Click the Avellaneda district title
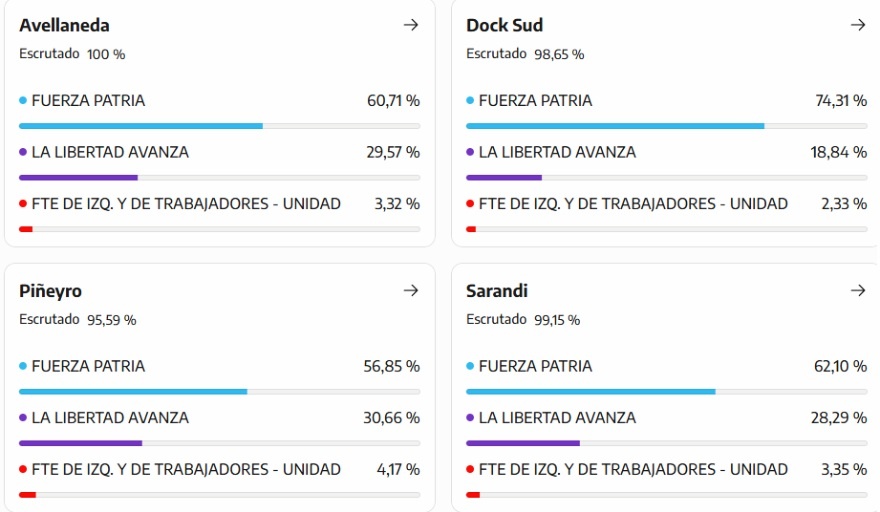This screenshot has width=880, height=512. point(64,25)
